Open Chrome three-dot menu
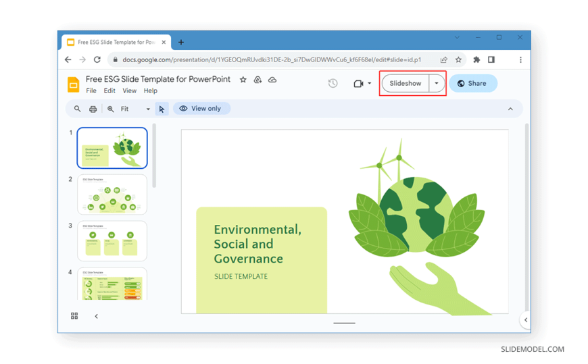 click(520, 59)
